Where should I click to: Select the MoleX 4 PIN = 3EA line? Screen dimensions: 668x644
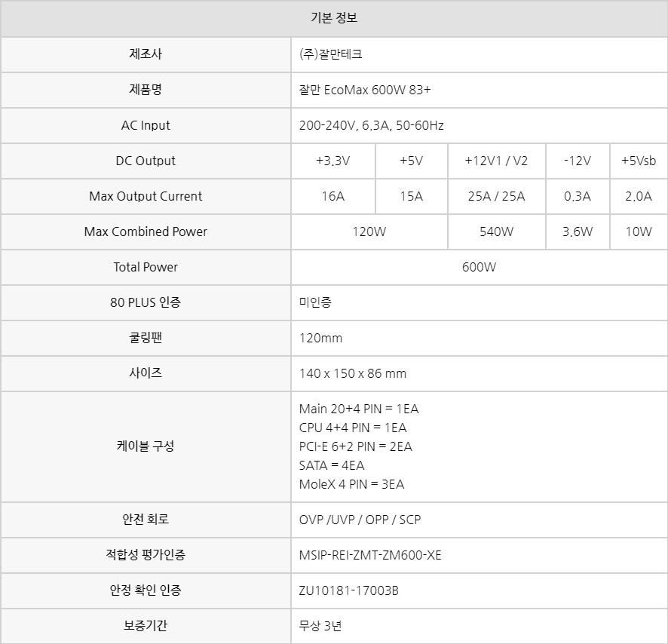351,484
